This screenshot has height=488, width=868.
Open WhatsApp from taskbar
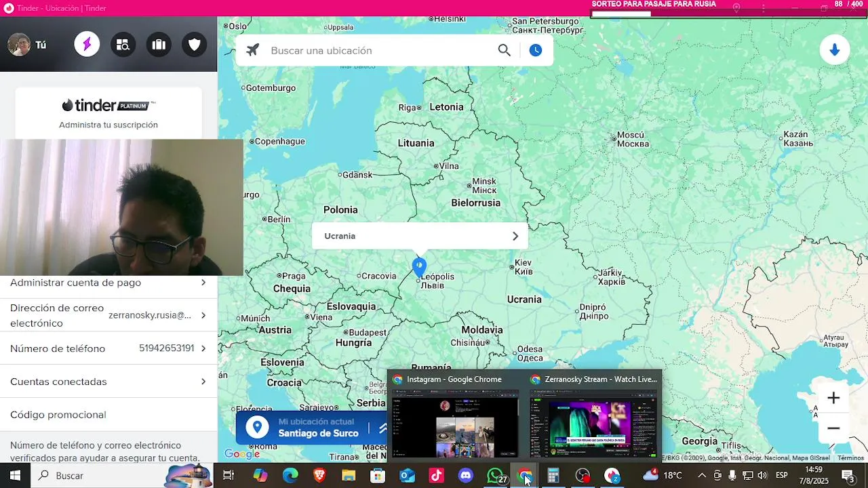[x=496, y=476]
